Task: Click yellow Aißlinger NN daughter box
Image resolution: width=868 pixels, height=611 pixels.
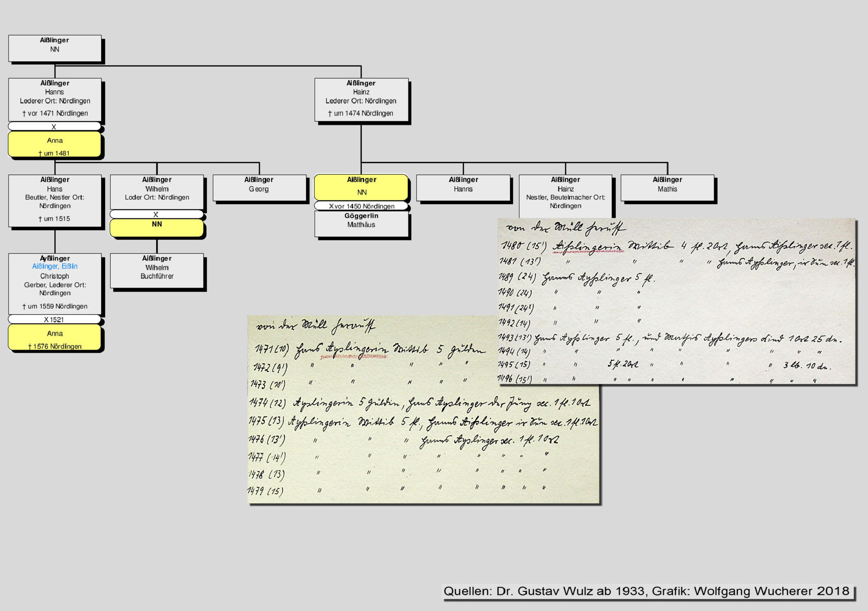Action: [361, 187]
